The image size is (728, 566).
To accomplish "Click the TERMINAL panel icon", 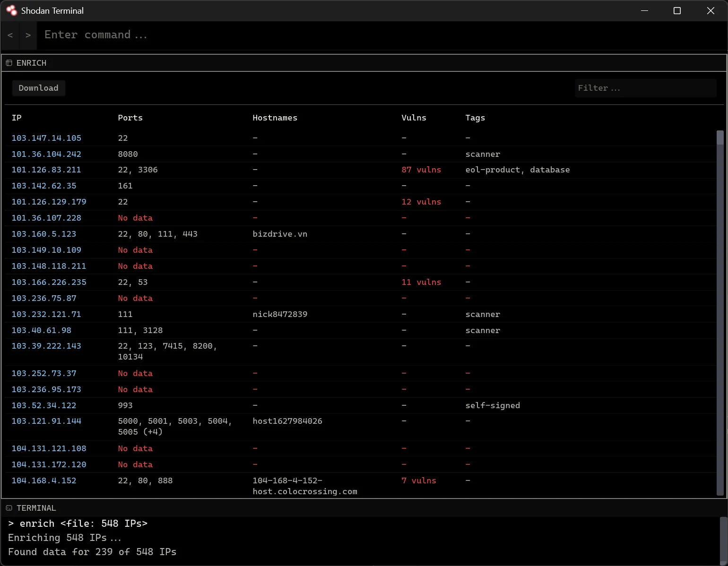I will [x=9, y=508].
